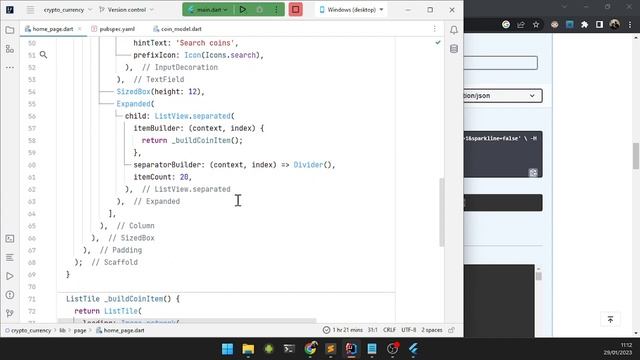The width and height of the screenshot is (640, 360).
Task: Click the search gutter icon on line 51
Action: [x=43, y=55]
